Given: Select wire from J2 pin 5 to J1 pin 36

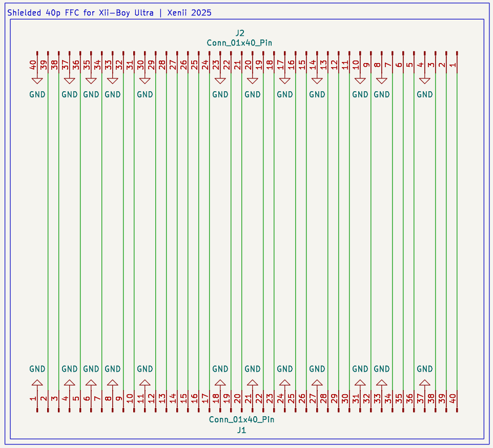Looking at the screenshot, I should tap(414, 232).
